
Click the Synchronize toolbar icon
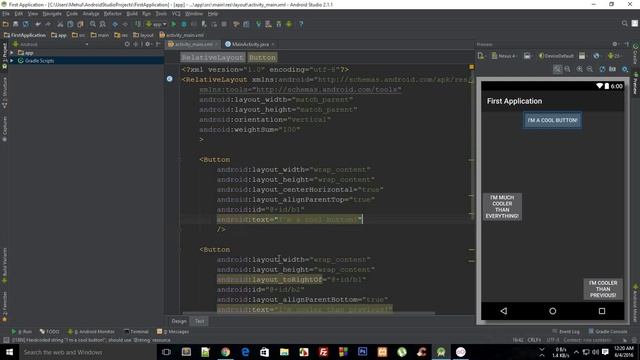tap(25, 24)
